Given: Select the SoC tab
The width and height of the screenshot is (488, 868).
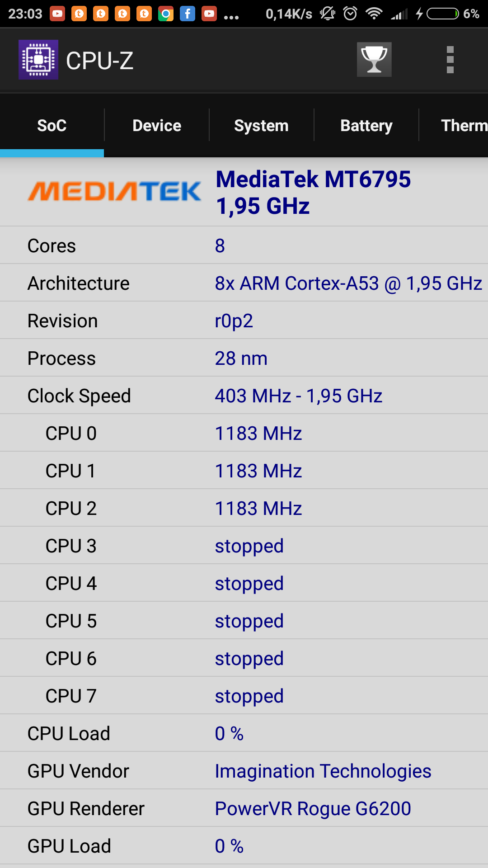Looking at the screenshot, I should (52, 126).
